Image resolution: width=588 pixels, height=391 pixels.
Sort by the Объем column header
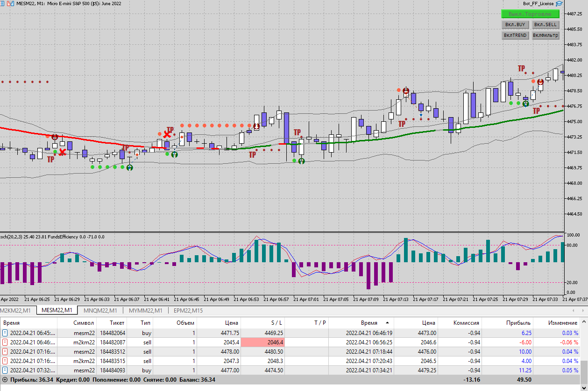(x=174, y=322)
